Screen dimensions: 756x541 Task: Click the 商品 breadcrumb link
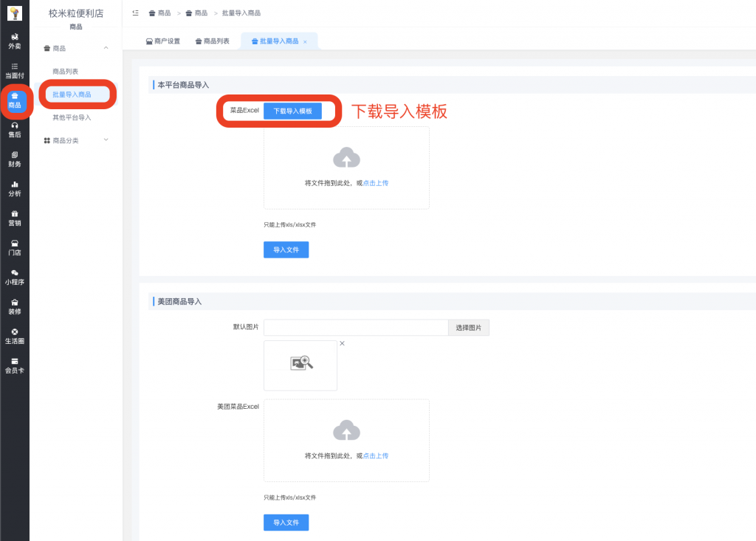159,13
